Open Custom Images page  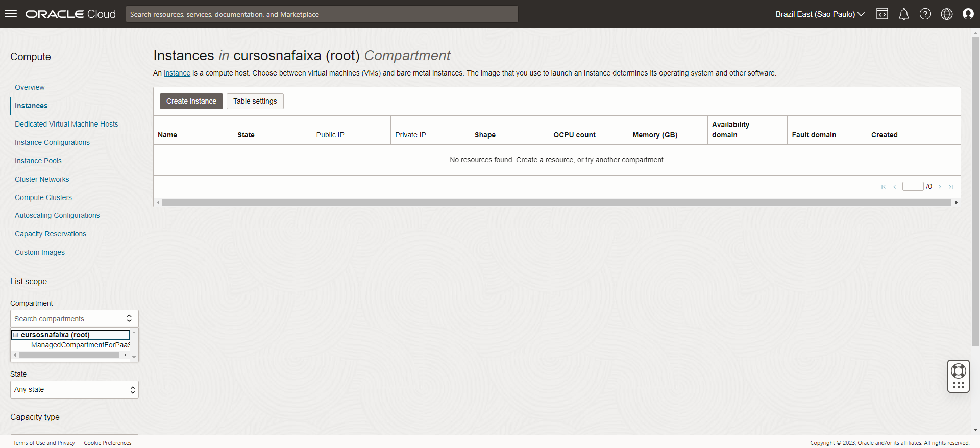pyautogui.click(x=40, y=252)
